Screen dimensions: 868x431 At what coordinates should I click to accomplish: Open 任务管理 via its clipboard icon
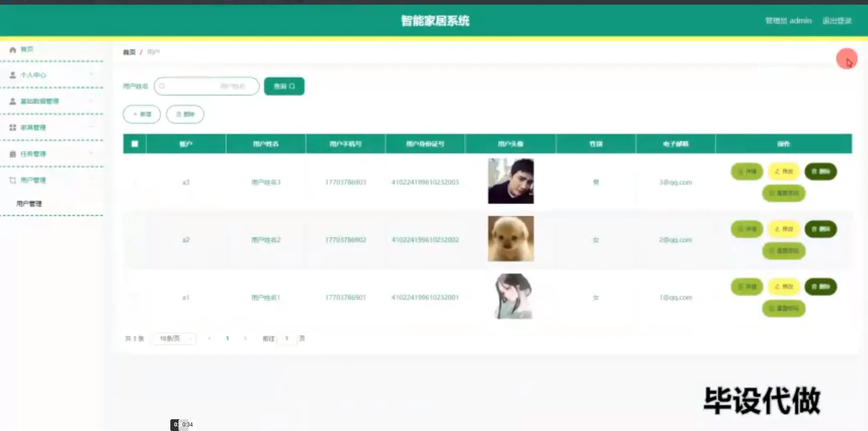[x=13, y=153]
